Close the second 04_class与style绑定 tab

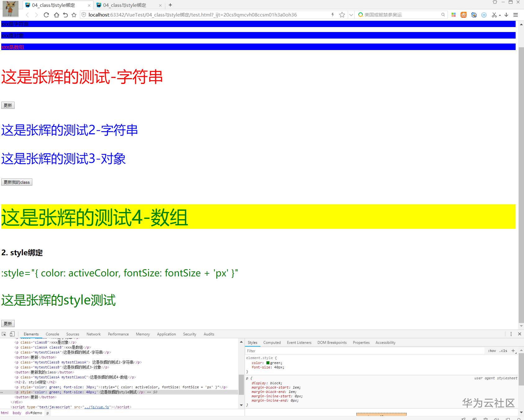coord(160,5)
